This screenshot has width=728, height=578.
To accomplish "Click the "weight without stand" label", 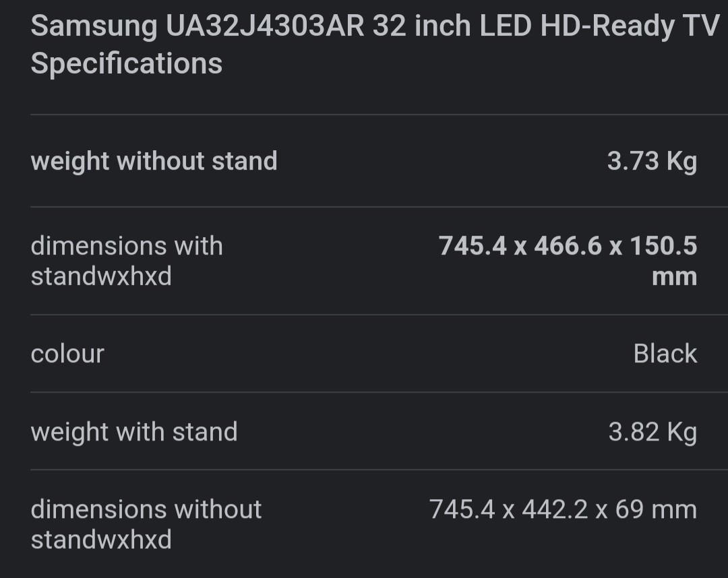I will coord(154,161).
